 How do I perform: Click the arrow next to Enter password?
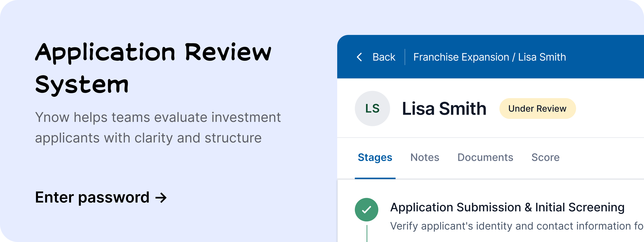pos(161,198)
